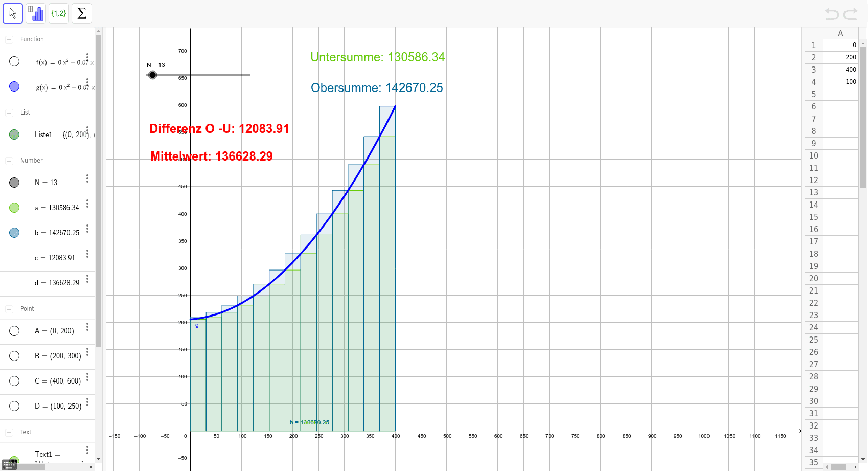Screen dimensions: 868x472
Task: Select spreadsheet cell A1 containing 0
Action: (840, 45)
